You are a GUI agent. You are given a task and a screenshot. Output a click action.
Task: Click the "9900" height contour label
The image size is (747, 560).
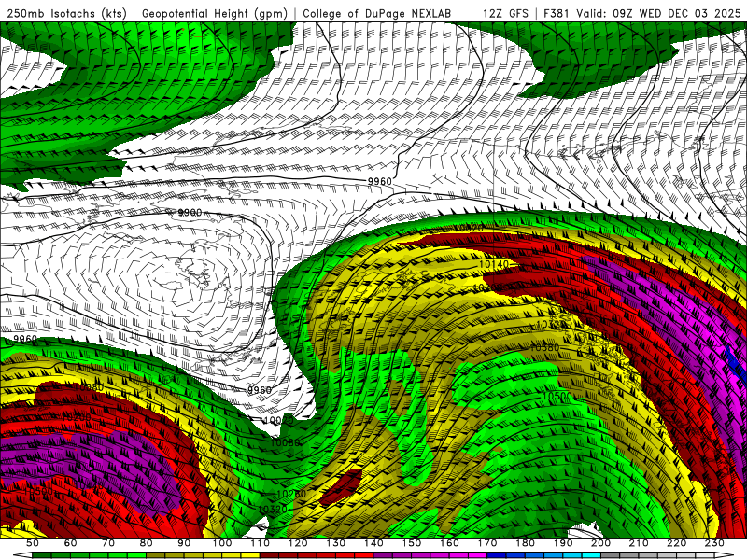(x=190, y=213)
